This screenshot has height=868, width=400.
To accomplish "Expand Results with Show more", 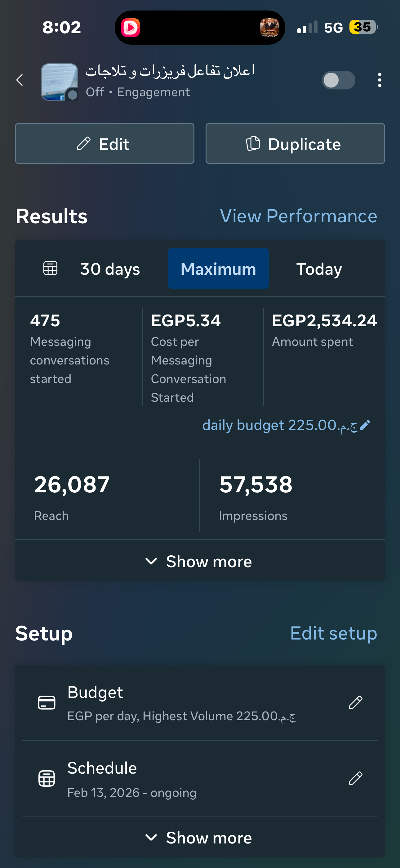I will coord(200,561).
